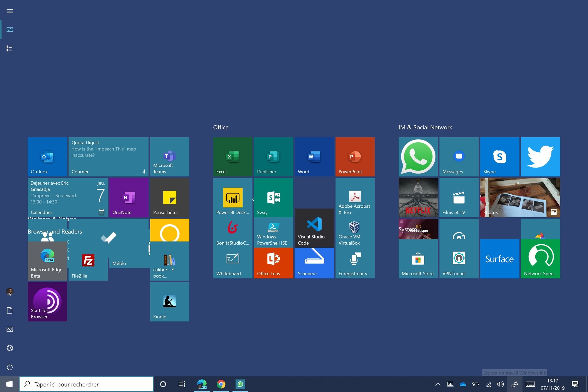This screenshot has width=588, height=392.
Task: Open the Power options button
Action: (10, 367)
